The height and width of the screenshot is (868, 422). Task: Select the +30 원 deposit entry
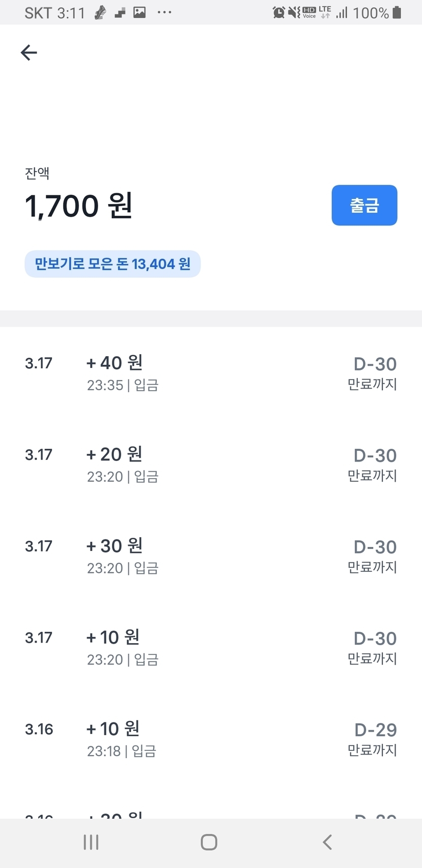(122, 556)
